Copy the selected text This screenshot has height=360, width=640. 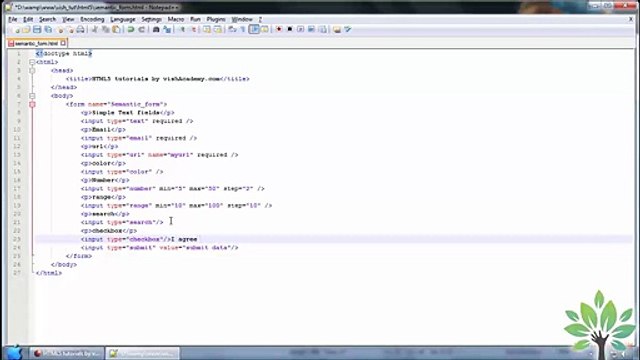click(x=105, y=29)
